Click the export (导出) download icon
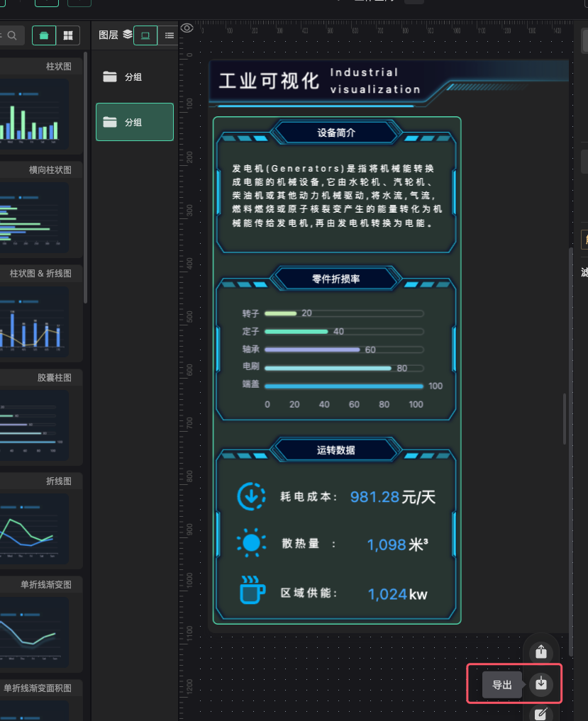 click(540, 683)
